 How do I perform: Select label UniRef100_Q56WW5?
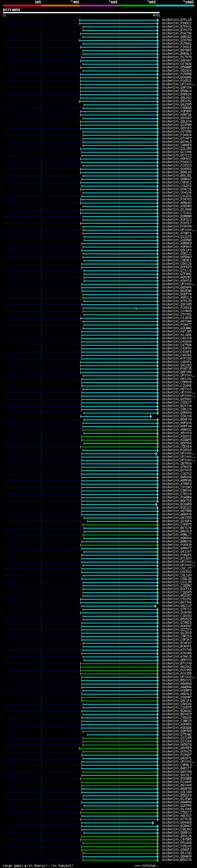[x=176, y=67]
